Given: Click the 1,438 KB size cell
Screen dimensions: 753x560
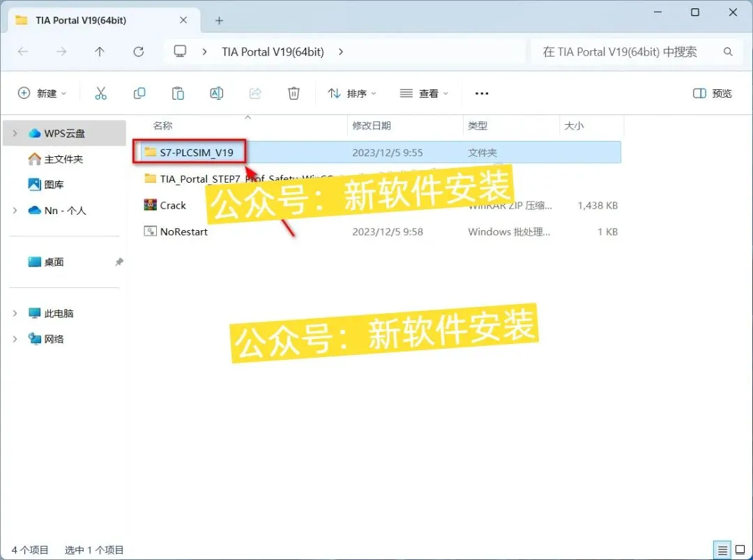Looking at the screenshot, I should point(598,205).
